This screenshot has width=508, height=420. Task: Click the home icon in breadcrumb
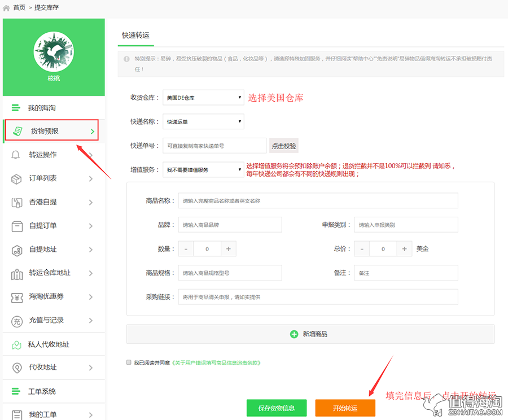click(x=6, y=8)
